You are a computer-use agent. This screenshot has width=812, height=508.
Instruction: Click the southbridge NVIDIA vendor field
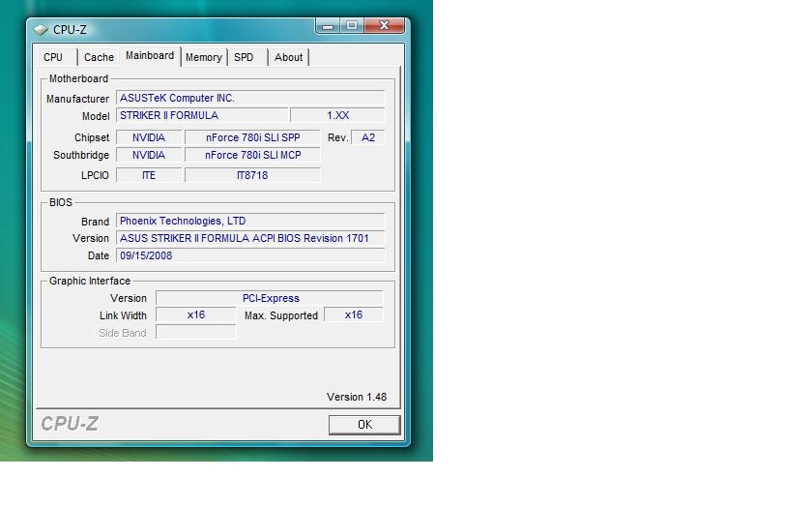click(x=149, y=155)
